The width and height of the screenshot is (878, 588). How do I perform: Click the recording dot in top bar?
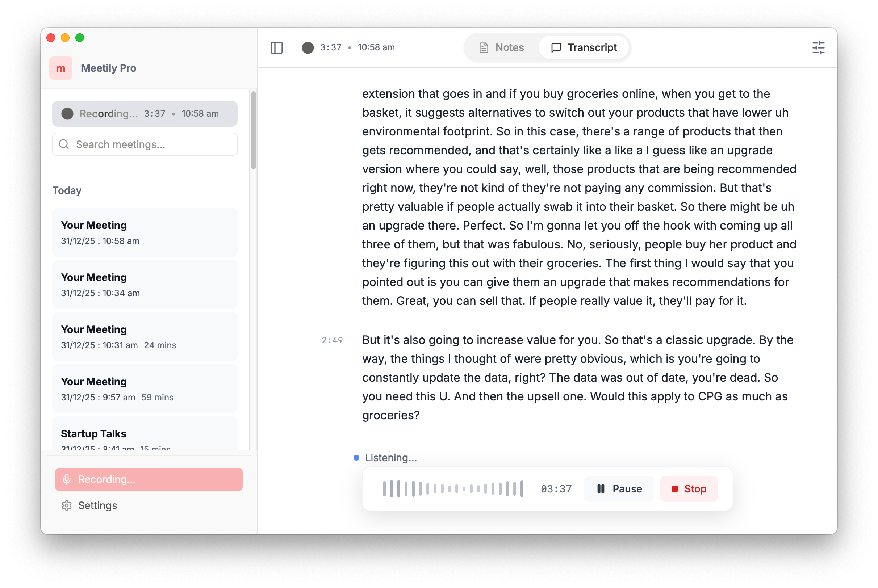pos(308,48)
